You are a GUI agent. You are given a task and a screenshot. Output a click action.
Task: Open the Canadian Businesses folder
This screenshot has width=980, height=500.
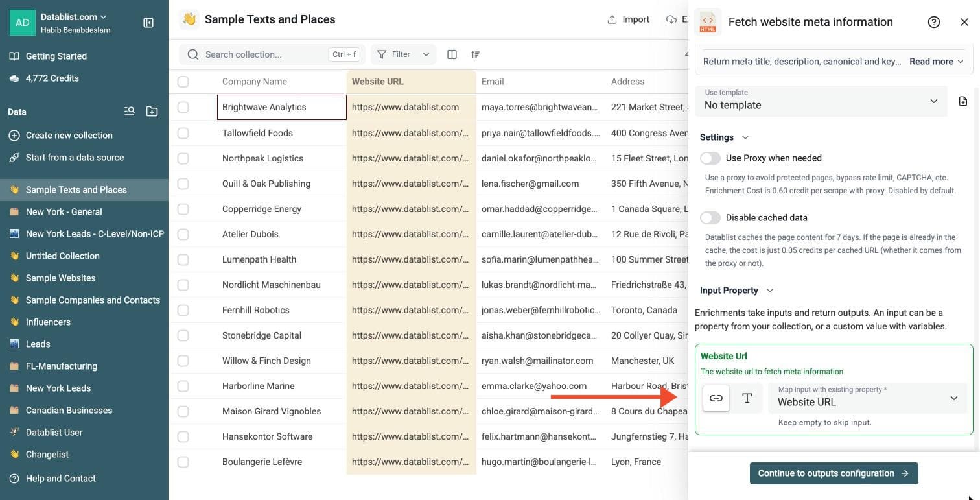pyautogui.click(x=84, y=411)
